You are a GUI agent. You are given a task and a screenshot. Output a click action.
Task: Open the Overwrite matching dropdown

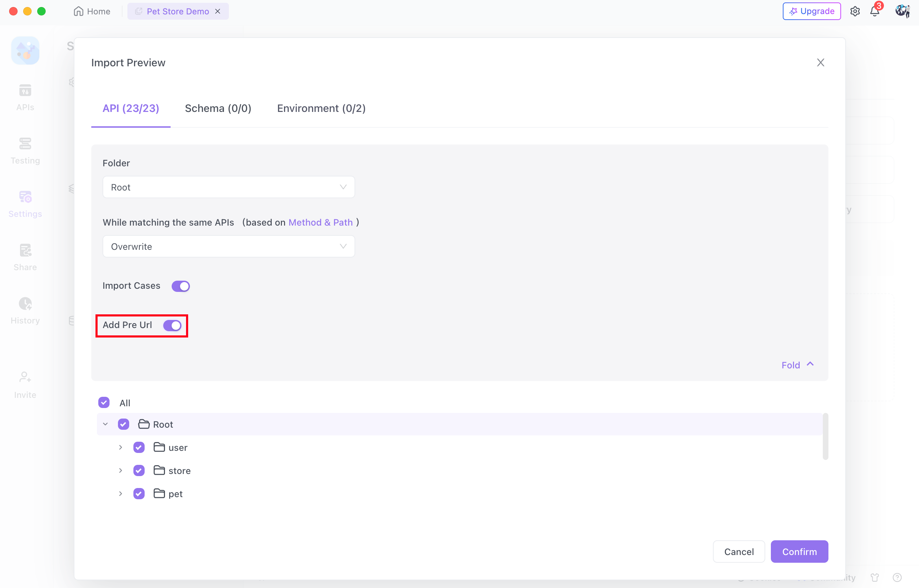[229, 246]
